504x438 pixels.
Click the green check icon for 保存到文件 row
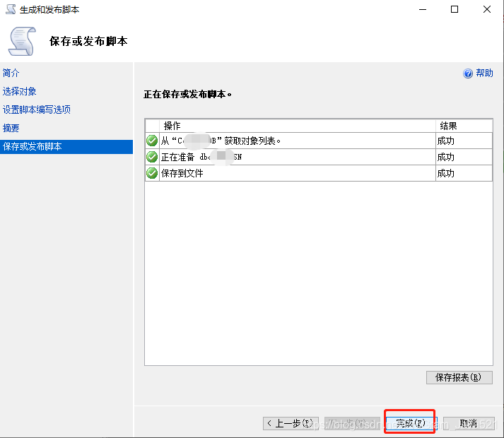pyautogui.click(x=152, y=173)
